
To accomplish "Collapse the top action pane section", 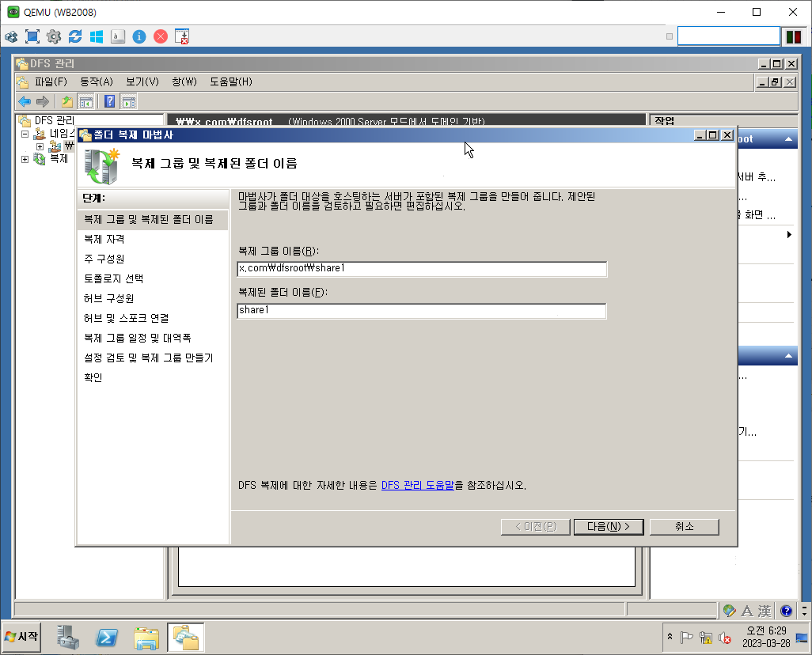I will pos(788,138).
